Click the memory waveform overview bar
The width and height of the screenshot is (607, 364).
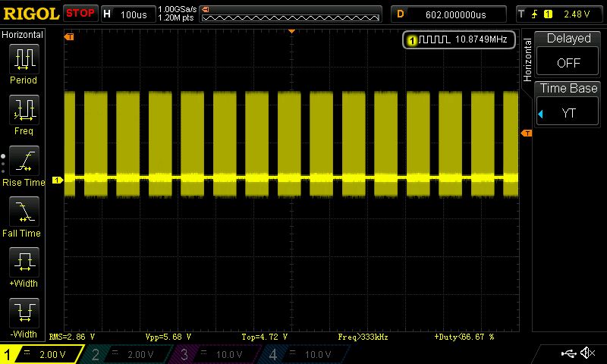click(291, 17)
